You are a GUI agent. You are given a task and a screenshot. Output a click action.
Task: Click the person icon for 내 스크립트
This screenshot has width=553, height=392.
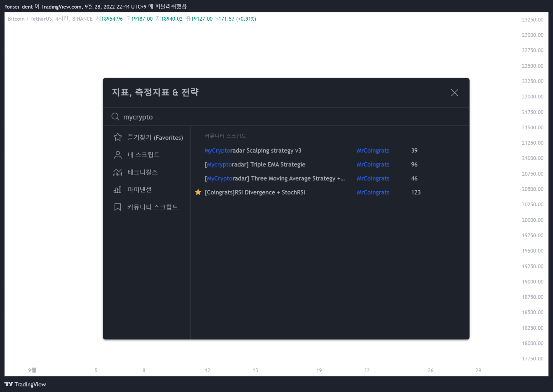117,155
